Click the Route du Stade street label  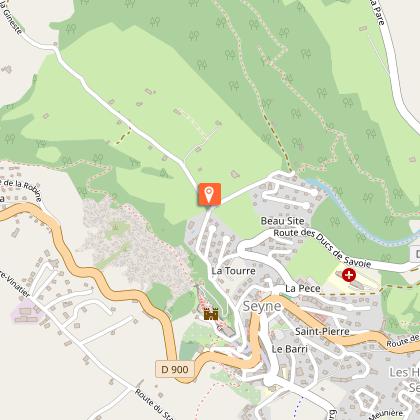[x=154, y=404]
